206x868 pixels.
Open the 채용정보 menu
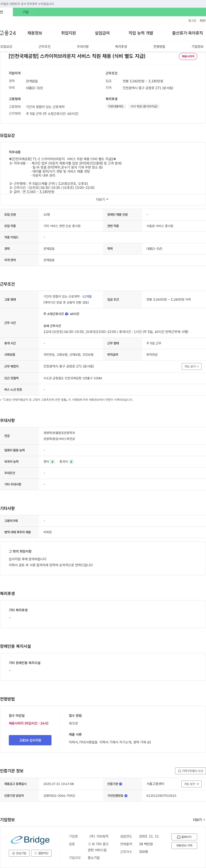tap(35, 33)
